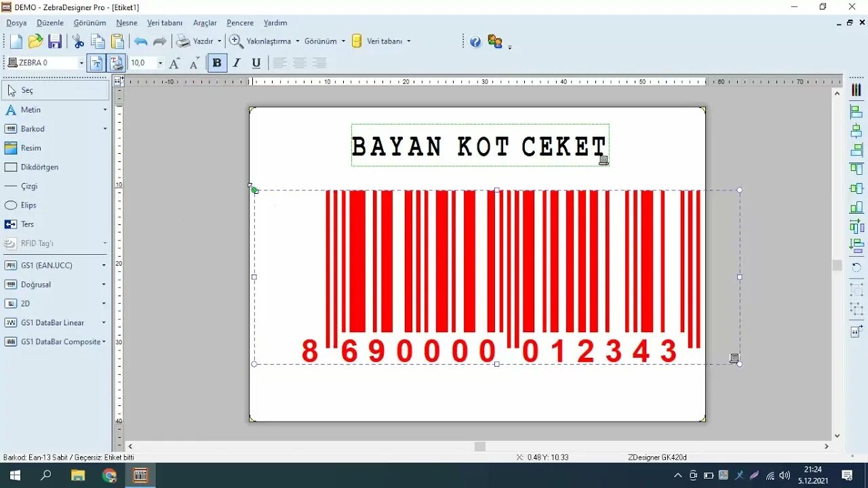
Task: Open the Yardım menu
Action: 275,23
